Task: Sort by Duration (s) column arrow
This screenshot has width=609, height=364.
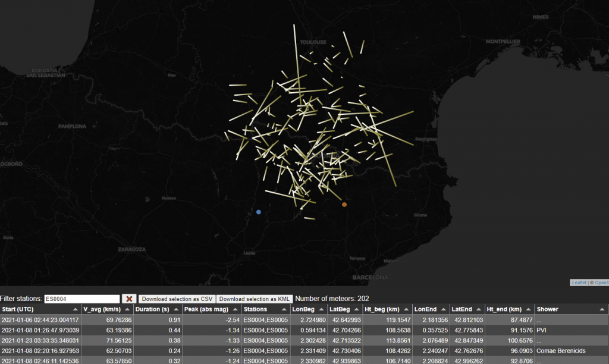Action: point(175,310)
